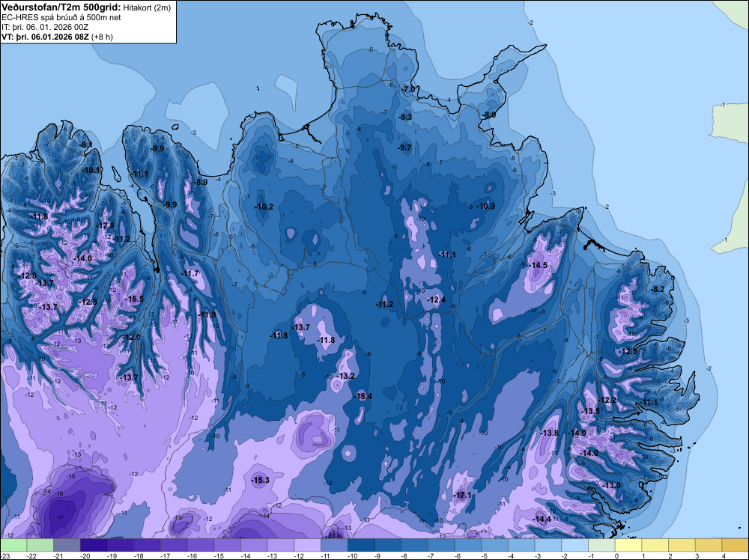Select the -9.7 temperature label
The width and height of the screenshot is (749, 560).
tap(404, 147)
